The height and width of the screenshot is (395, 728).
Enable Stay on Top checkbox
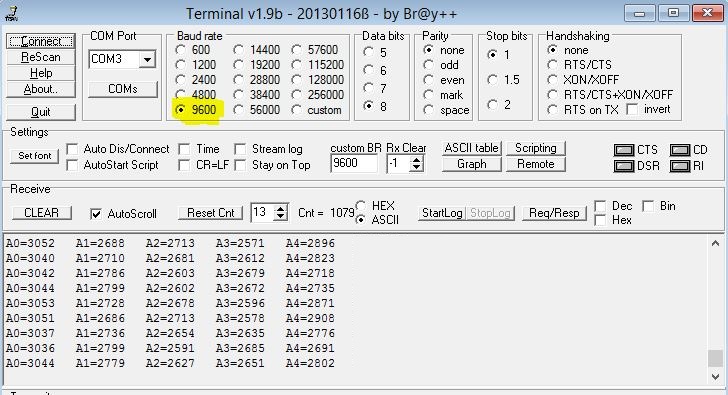tap(240, 165)
